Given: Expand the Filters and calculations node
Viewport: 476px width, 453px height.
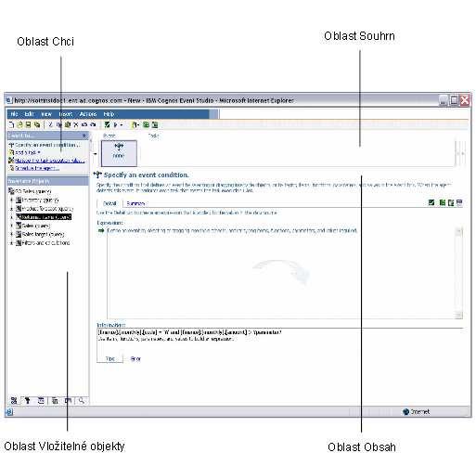Looking at the screenshot, I should [11, 243].
